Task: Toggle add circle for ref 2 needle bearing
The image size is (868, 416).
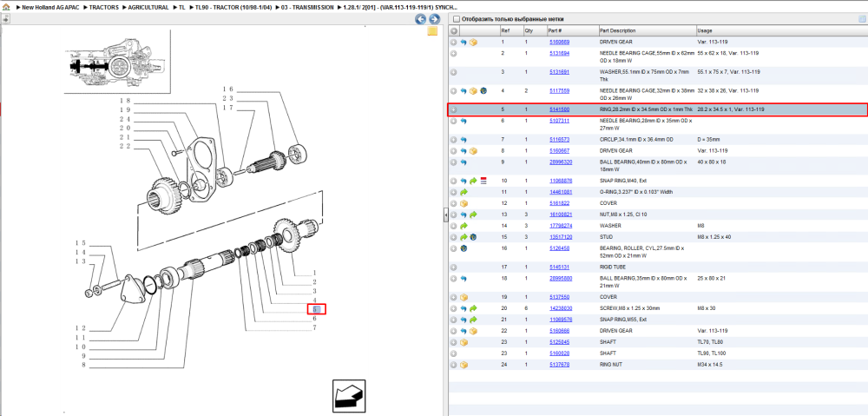Action: click(x=453, y=53)
